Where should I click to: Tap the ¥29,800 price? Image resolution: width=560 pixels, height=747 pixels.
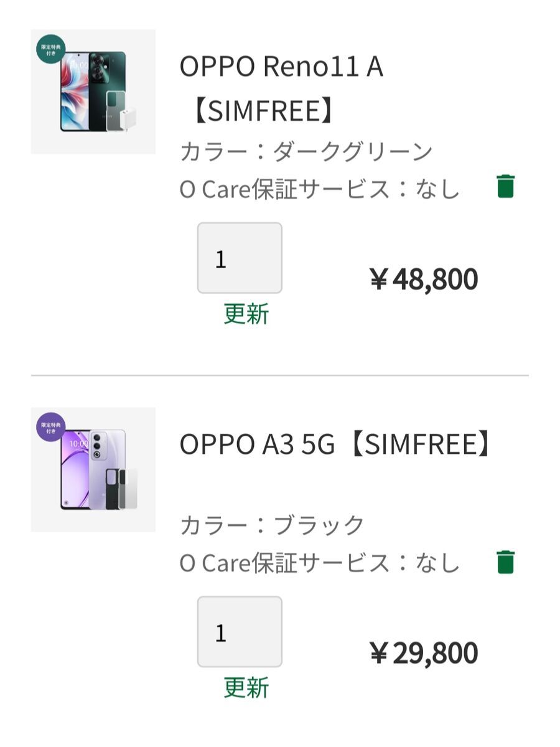click(x=424, y=653)
